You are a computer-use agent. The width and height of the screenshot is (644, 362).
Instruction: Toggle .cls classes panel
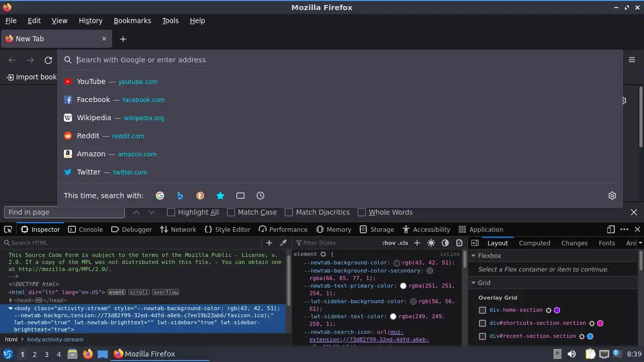click(403, 243)
